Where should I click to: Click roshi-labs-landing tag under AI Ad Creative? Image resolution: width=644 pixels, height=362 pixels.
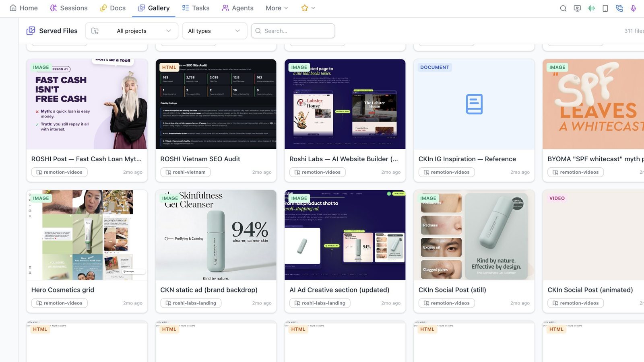click(320, 303)
